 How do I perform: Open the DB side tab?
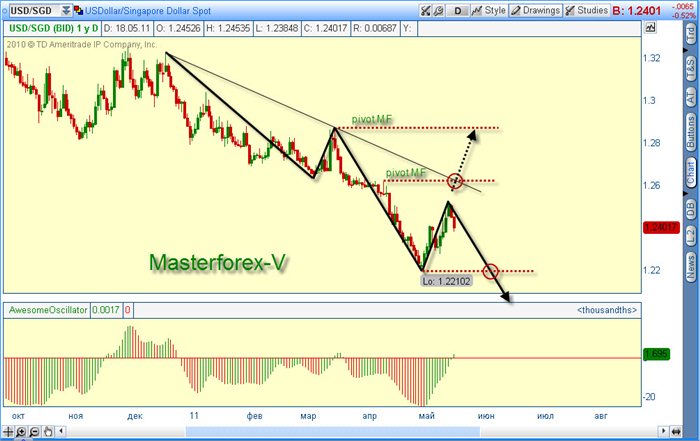(691, 209)
